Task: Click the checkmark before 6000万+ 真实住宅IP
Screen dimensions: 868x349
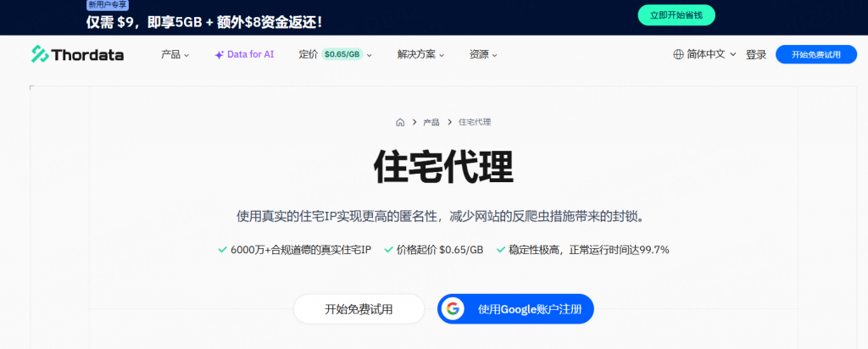Action: pos(222,250)
